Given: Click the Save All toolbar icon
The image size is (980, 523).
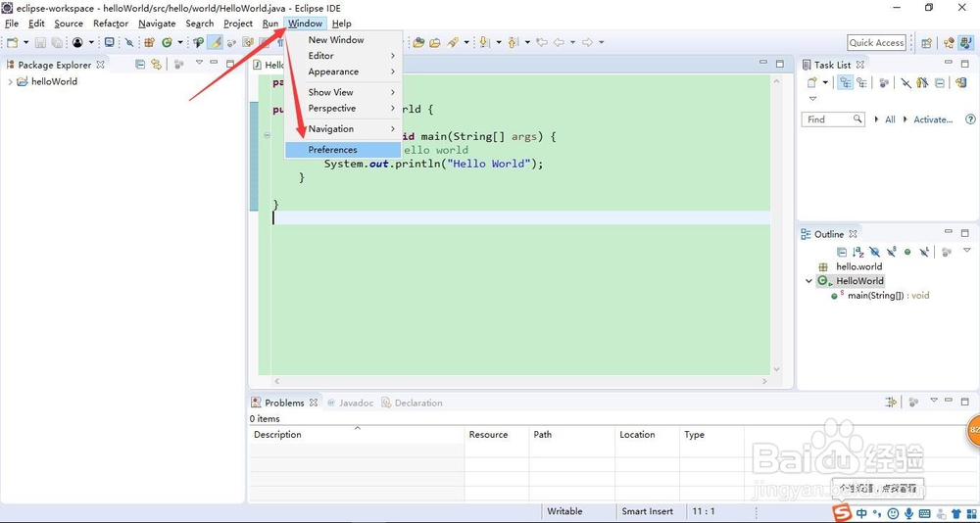Looking at the screenshot, I should pos(57,42).
